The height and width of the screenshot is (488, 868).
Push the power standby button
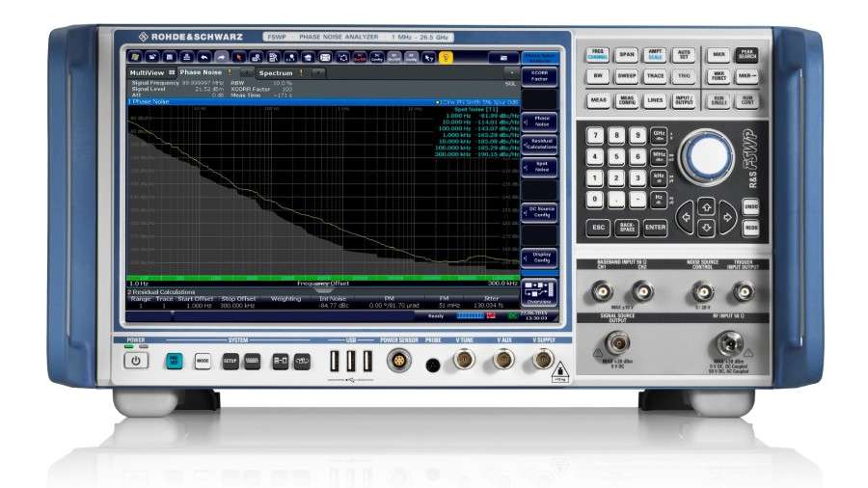(136, 362)
